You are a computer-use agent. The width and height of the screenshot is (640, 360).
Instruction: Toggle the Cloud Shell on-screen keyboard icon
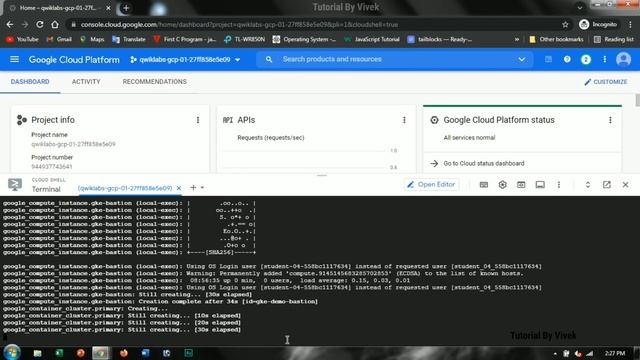pyautogui.click(x=484, y=185)
